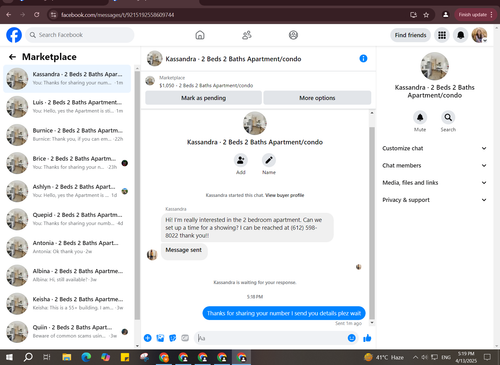Bookmark this page with star icon
The width and height of the screenshot is (500, 365).
[x=426, y=15]
